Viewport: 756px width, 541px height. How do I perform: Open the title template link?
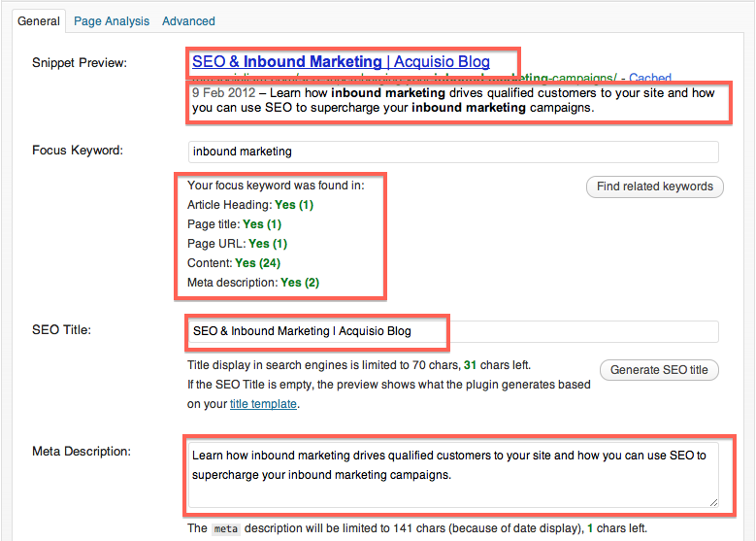coord(263,404)
